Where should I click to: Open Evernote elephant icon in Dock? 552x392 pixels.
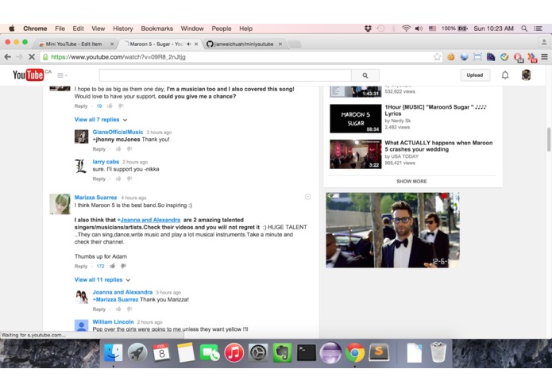282,352
